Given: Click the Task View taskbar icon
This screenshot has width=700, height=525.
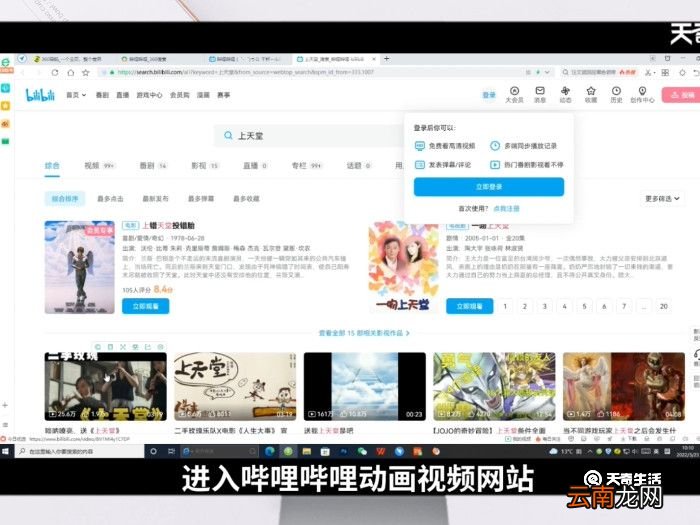Looking at the screenshot, I should pos(171,451).
